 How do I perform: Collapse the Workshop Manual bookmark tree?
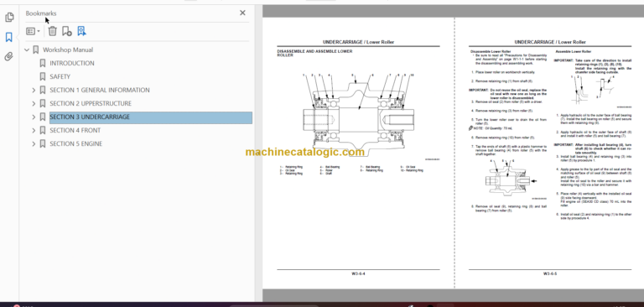(27, 49)
